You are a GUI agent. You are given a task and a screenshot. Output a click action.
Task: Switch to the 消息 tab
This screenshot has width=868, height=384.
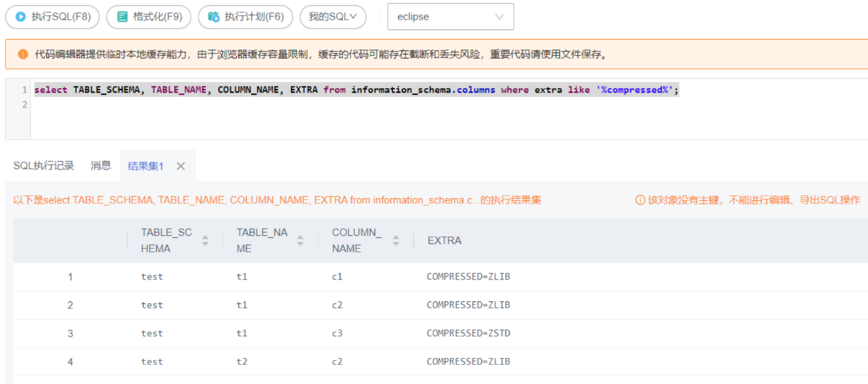click(x=101, y=165)
